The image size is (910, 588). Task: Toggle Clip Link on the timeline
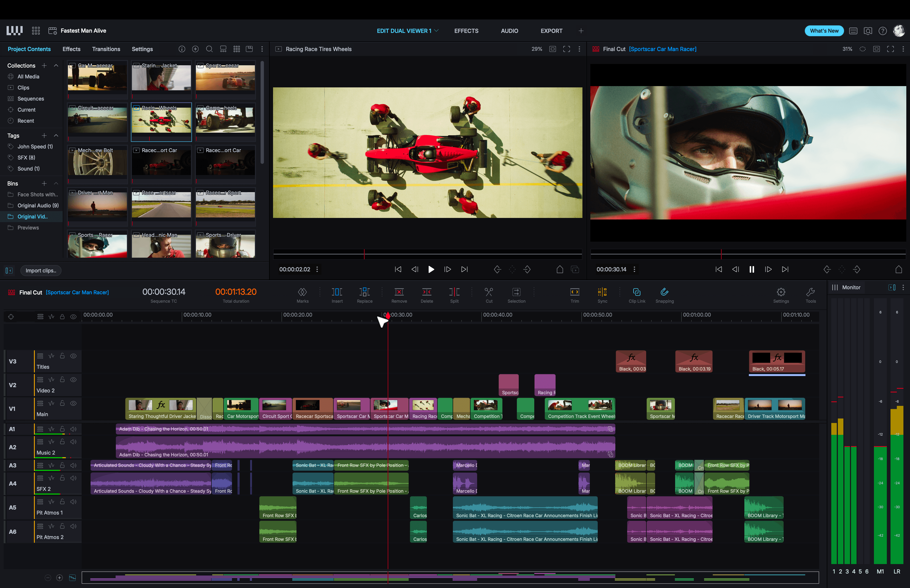pyautogui.click(x=637, y=295)
